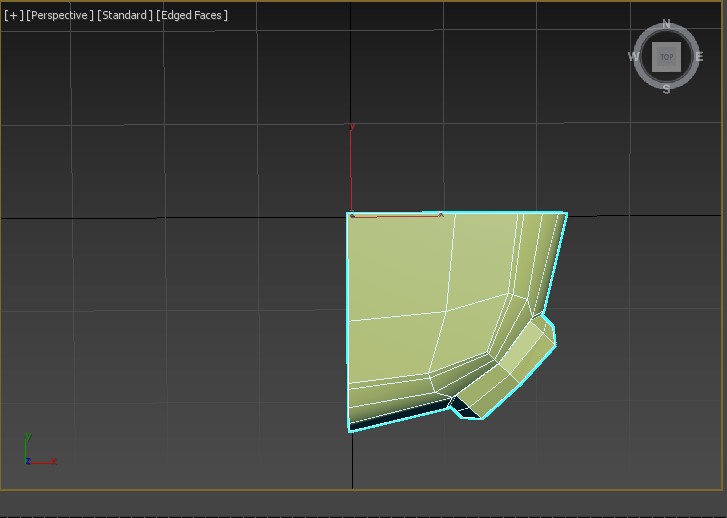Click empty viewport area left of the model
Image resolution: width=727 pixels, height=518 pixels.
180,300
